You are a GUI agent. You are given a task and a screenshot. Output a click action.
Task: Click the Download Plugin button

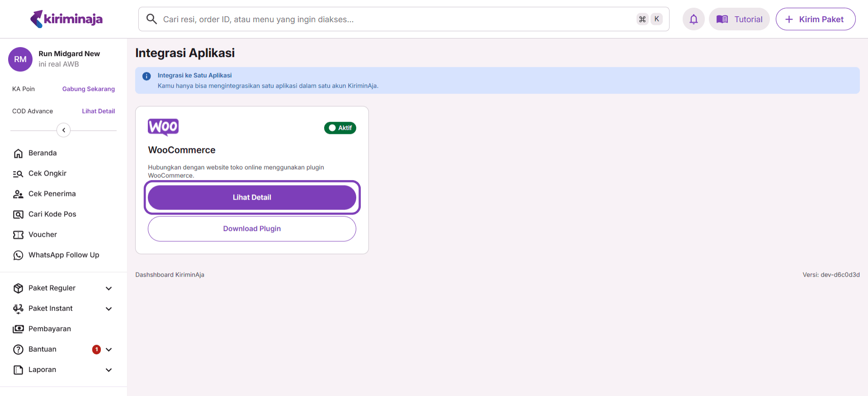[252, 229]
